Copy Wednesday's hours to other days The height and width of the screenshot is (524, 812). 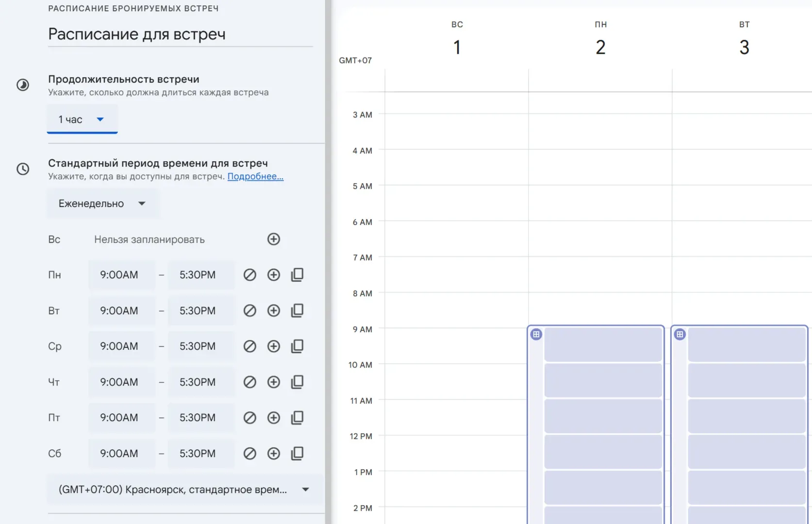point(297,346)
